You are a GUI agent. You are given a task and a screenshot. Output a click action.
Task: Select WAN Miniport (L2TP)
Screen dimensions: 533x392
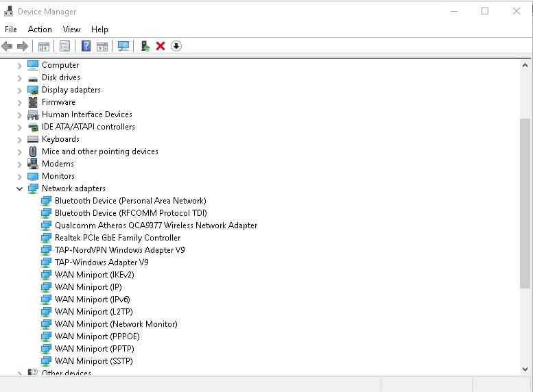(x=93, y=312)
